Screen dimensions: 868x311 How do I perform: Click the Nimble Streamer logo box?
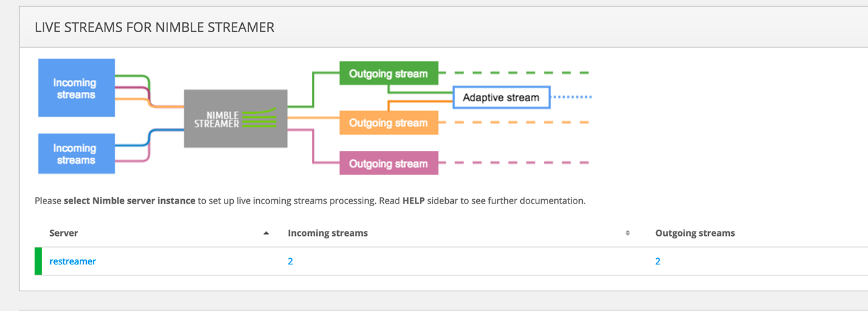[x=236, y=119]
